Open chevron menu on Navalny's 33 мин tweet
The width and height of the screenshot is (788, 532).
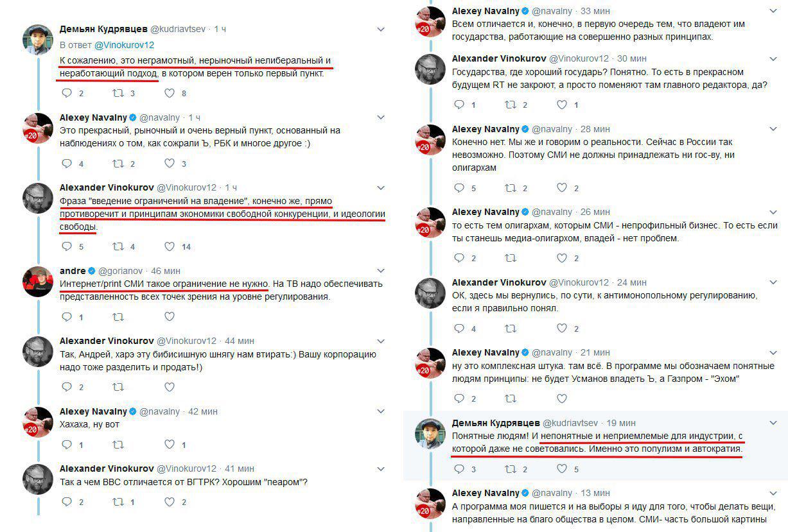[x=773, y=12]
